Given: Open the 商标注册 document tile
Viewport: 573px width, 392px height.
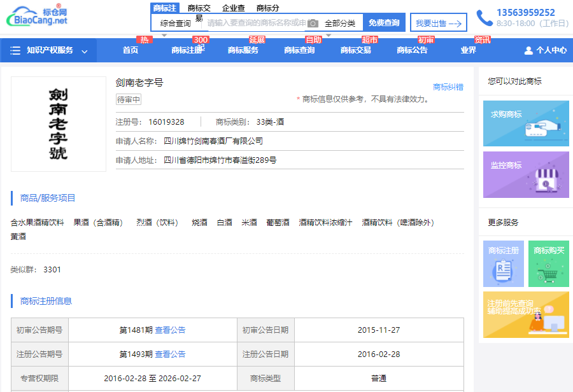Looking at the screenshot, I should [x=503, y=263].
